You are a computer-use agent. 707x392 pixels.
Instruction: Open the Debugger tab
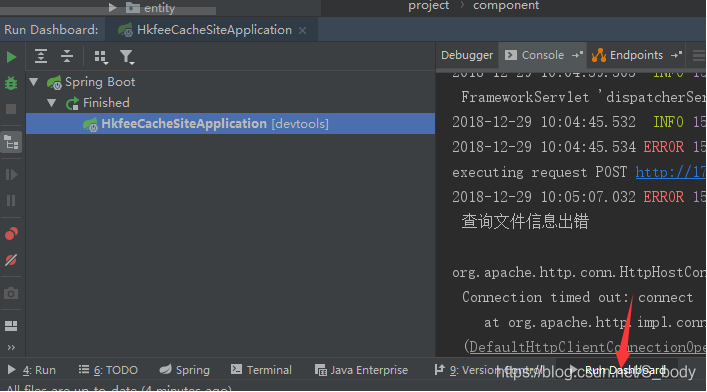467,55
